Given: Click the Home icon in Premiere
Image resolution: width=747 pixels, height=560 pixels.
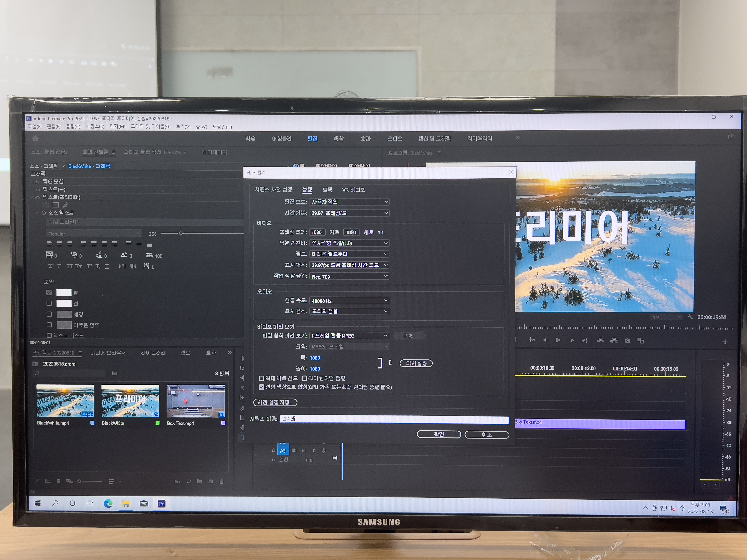Looking at the screenshot, I should pyautogui.click(x=35, y=138).
